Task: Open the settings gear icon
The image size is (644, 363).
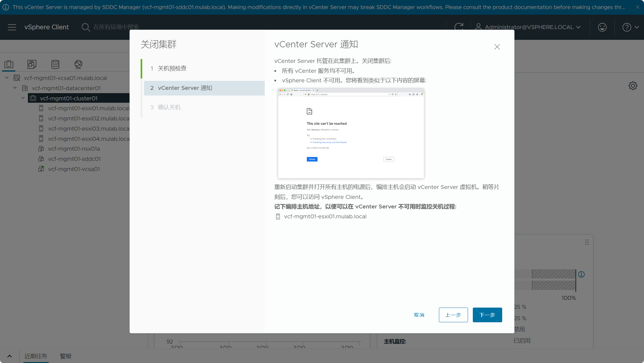Action: pyautogui.click(x=633, y=86)
